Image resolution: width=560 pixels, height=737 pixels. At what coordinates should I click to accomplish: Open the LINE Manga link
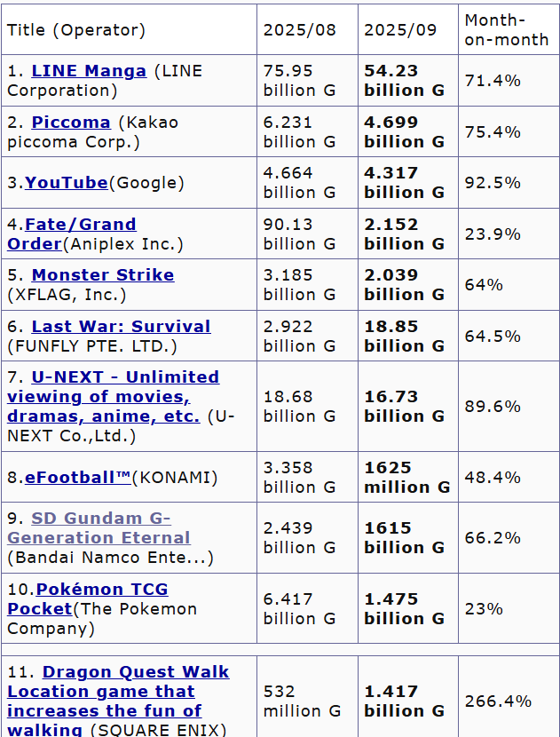tap(89, 71)
